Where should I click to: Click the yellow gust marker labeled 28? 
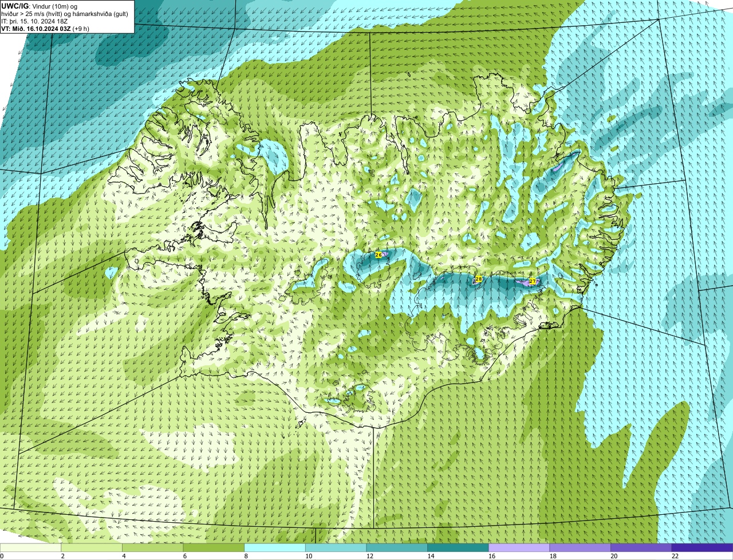coord(479,279)
